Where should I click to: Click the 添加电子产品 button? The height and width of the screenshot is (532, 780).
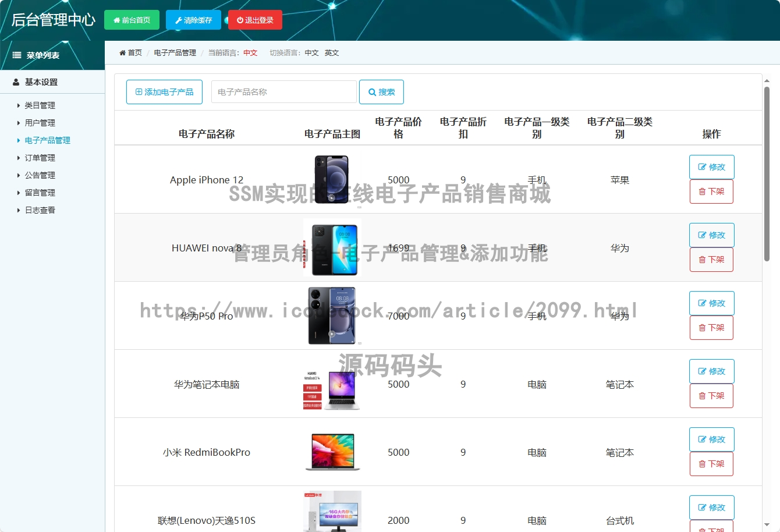point(164,92)
